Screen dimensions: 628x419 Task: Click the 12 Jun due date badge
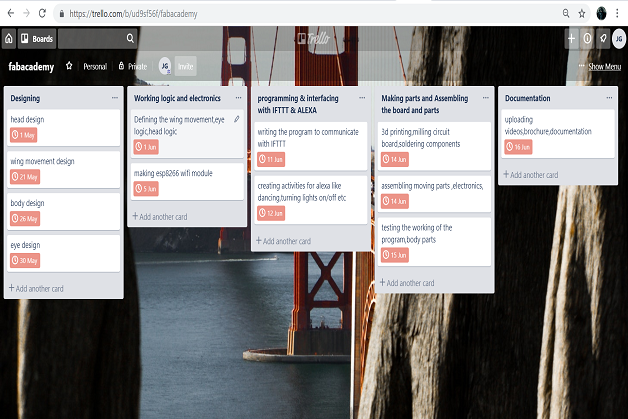click(271, 213)
